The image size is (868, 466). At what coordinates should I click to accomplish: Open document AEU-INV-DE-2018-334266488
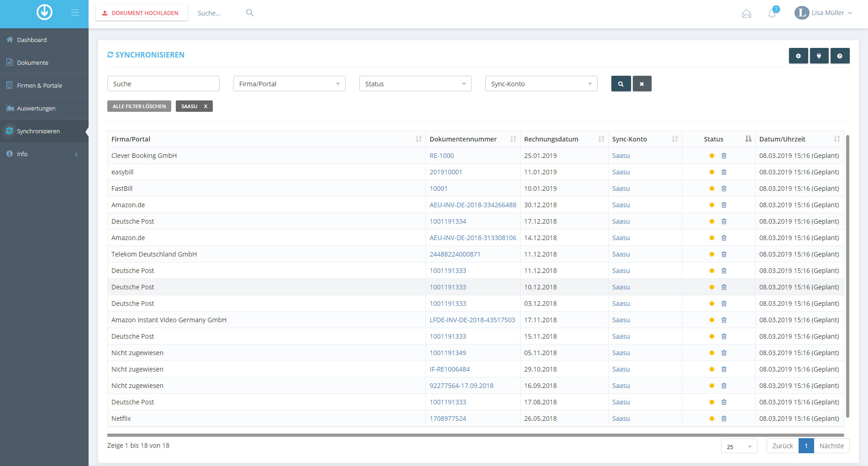[473, 205]
